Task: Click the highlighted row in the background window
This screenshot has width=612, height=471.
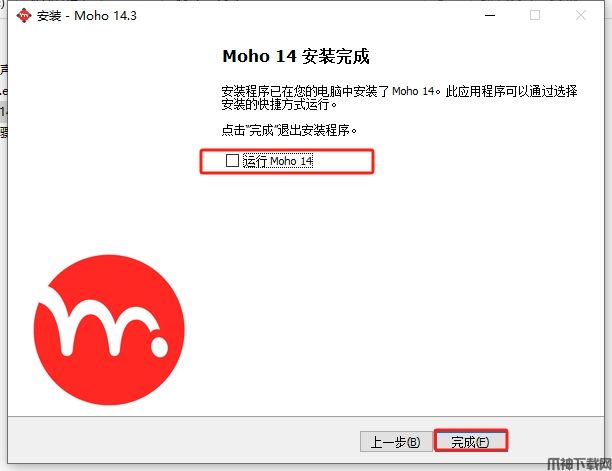Action: click(3, 112)
